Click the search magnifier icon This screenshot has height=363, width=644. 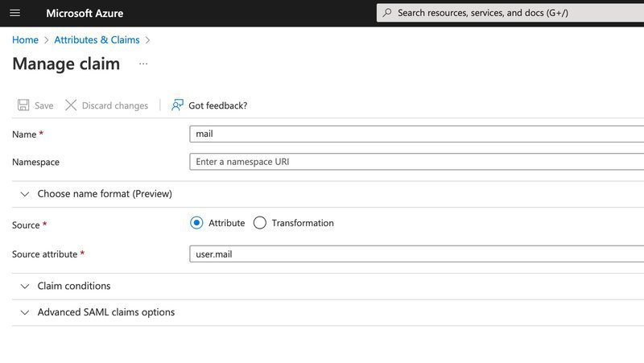387,13
